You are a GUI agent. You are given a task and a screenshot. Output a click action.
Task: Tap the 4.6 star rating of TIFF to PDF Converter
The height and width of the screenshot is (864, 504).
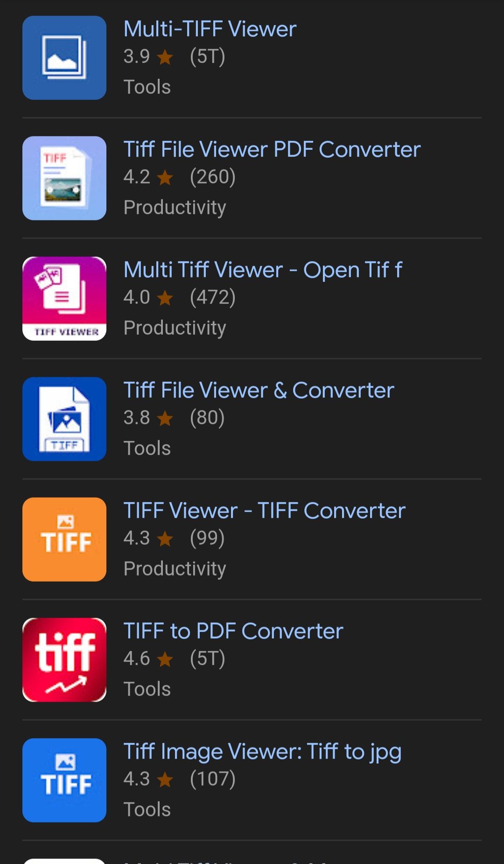[x=148, y=659]
